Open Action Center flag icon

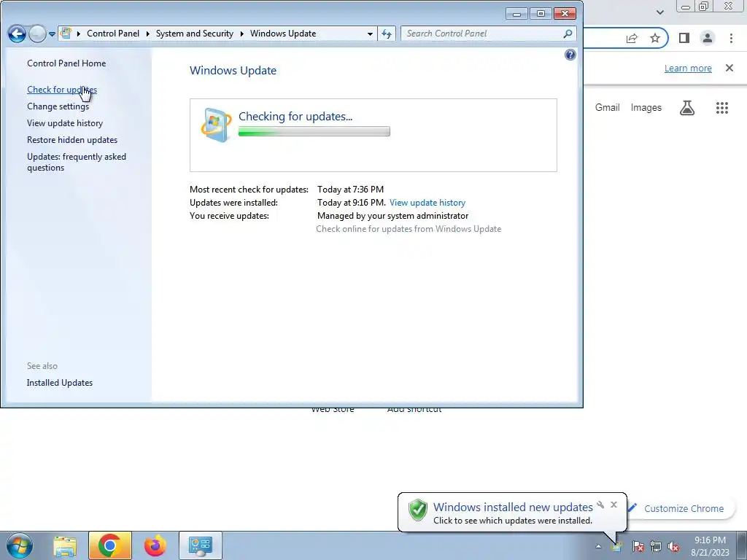click(638, 546)
